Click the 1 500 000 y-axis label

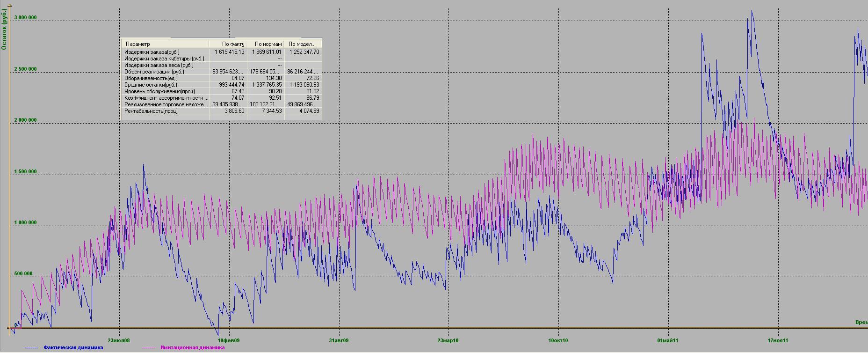tap(25, 172)
